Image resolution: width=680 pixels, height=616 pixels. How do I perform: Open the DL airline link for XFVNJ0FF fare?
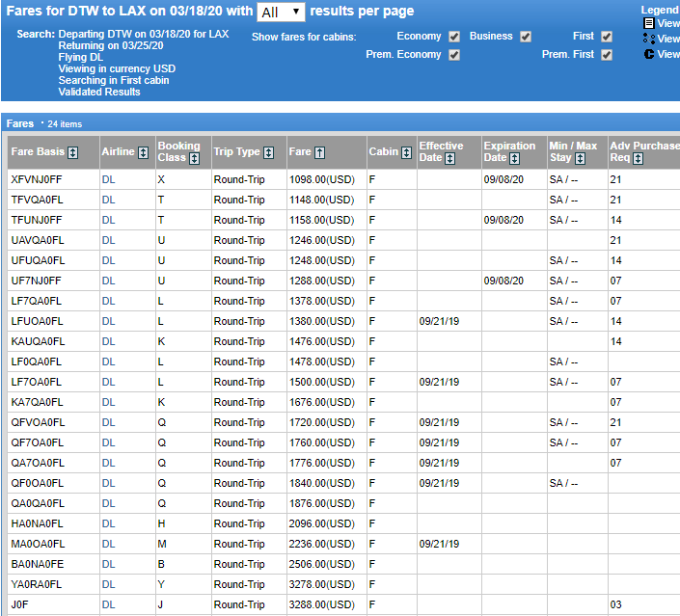[x=108, y=179]
